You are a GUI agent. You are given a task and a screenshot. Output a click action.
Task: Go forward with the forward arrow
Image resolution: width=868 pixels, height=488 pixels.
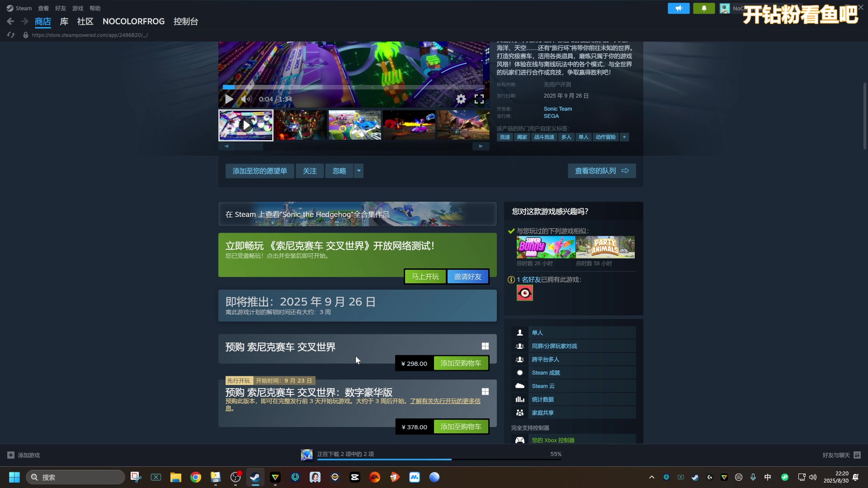click(25, 21)
